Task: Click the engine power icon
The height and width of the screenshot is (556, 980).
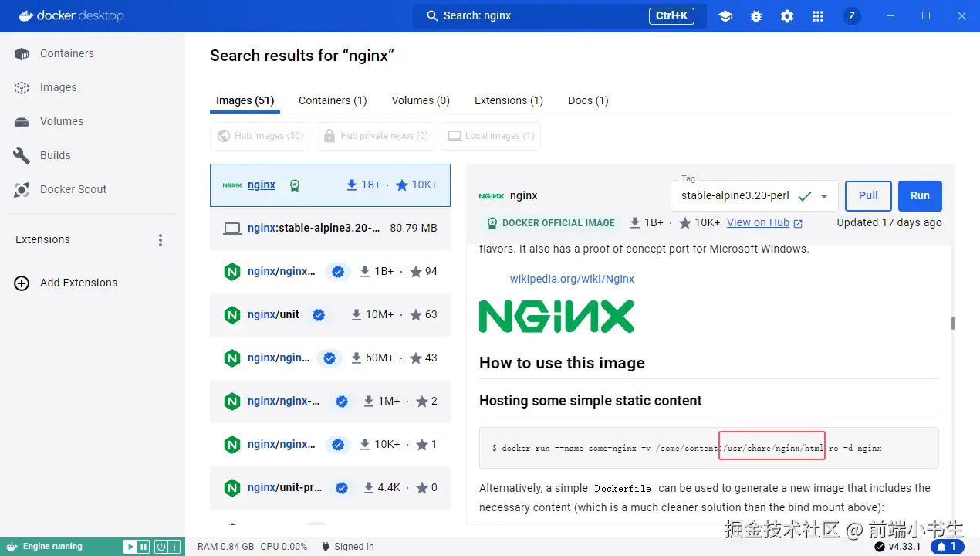Action: (161, 547)
